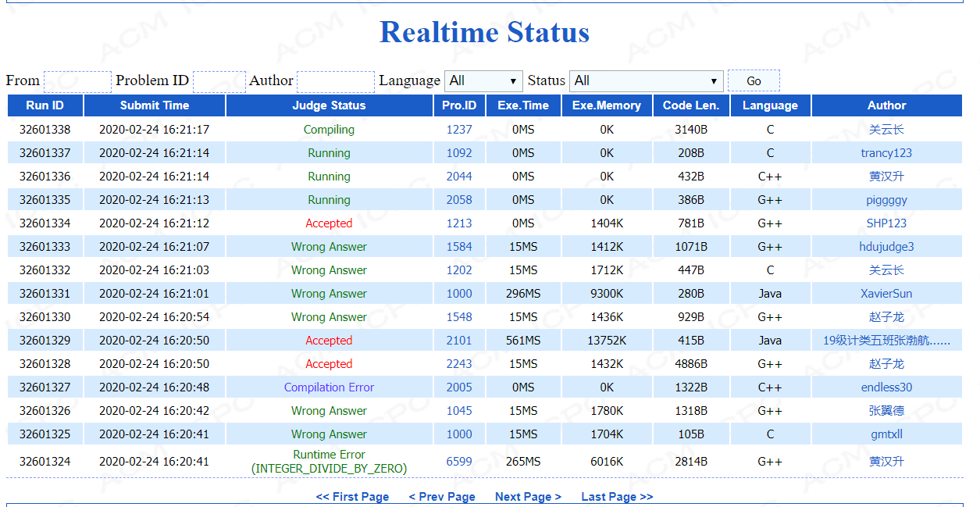Image resolution: width=980 pixels, height=507 pixels.
Task: Open problem 2058 link
Action: click(x=459, y=200)
